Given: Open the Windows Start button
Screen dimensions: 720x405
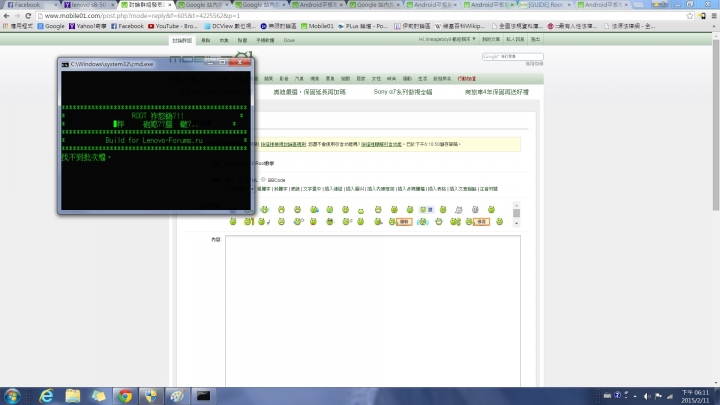Looking at the screenshot, I should pyautogui.click(x=12, y=396).
